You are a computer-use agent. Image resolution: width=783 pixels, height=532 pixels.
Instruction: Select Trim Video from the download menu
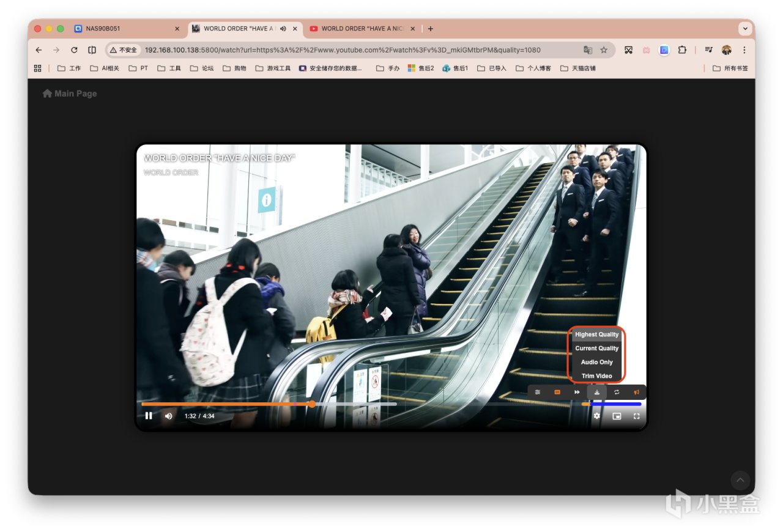coord(597,376)
